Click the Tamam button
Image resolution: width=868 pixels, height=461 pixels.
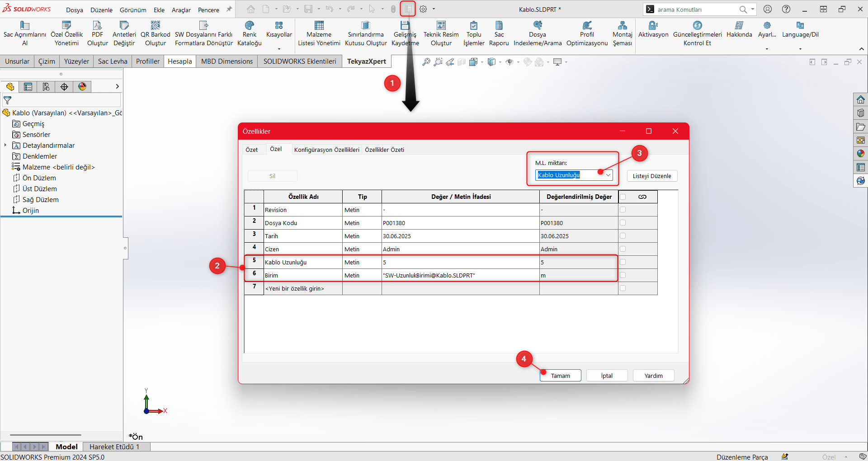[x=560, y=376]
